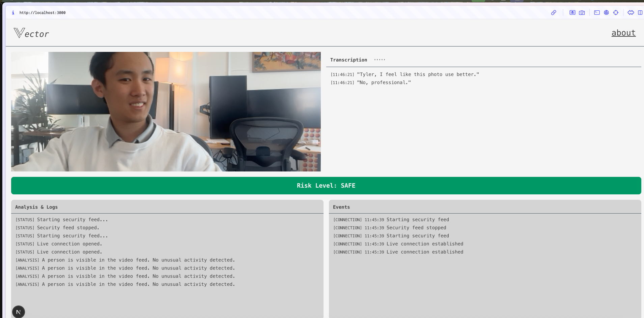This screenshot has height=318, width=644.
Task: Select the crosshair element picker icon
Action: [616, 12]
